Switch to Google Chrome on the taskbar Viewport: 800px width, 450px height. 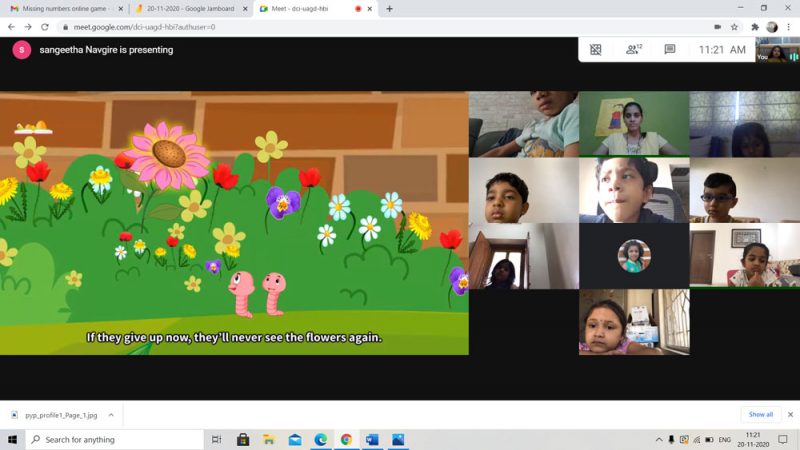point(346,439)
